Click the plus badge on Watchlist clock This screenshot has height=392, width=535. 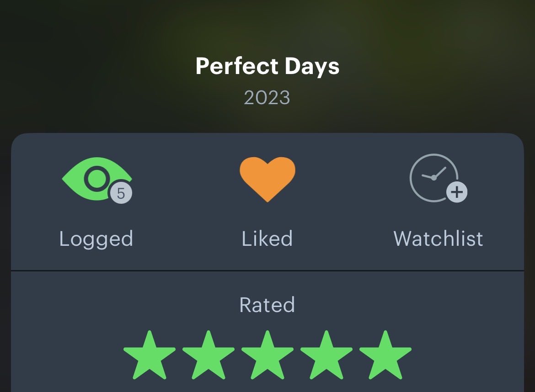(457, 192)
